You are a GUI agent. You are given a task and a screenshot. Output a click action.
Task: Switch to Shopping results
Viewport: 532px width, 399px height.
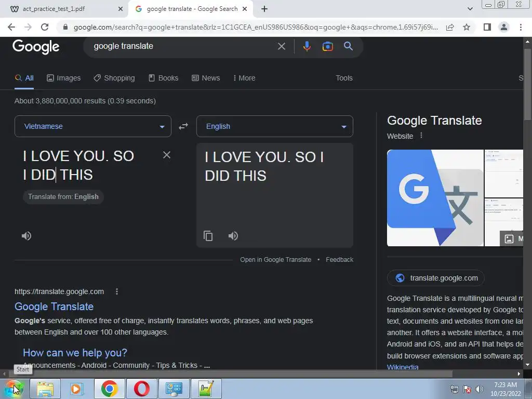click(x=114, y=78)
